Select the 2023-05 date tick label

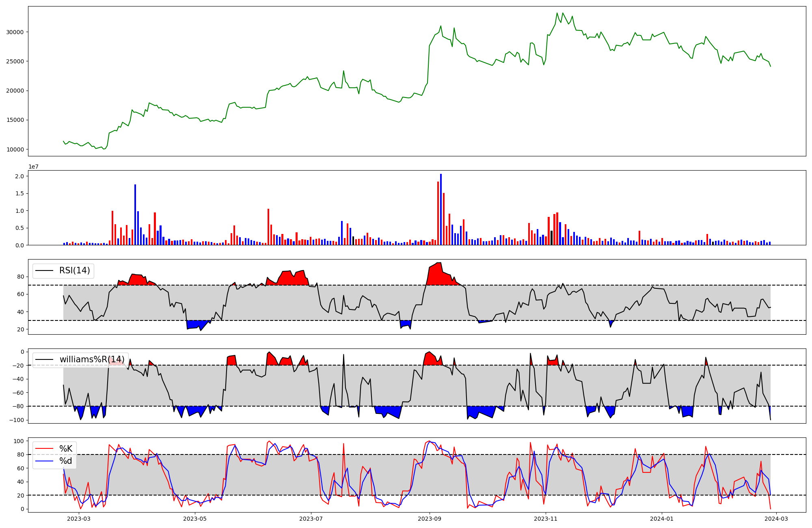(x=195, y=519)
